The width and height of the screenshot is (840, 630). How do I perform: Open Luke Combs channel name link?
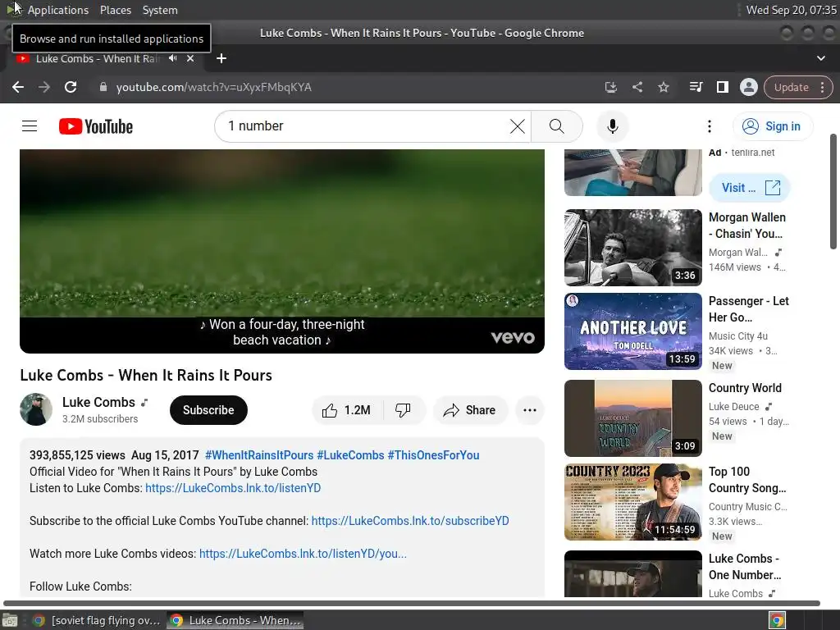[98, 402]
